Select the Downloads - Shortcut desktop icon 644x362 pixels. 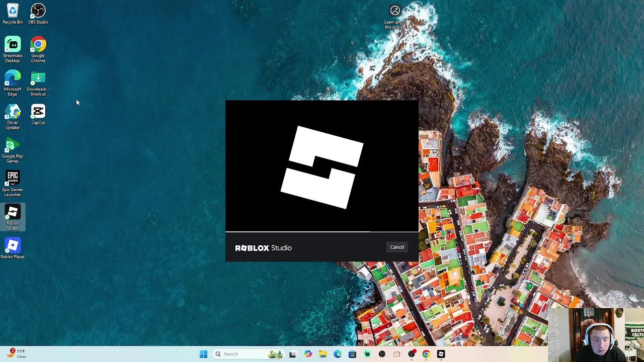pos(38,83)
